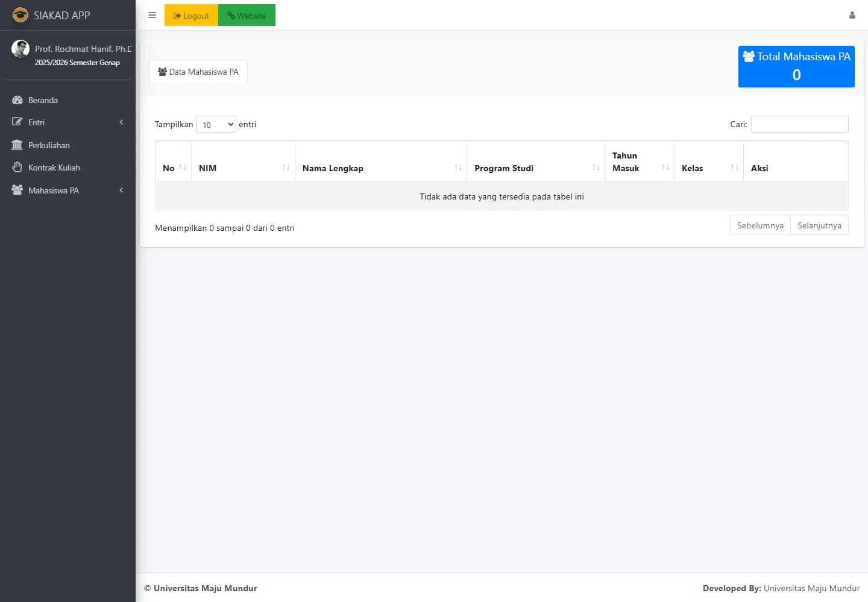Open the Tampilkan entries dropdown
The height and width of the screenshot is (602, 868).
[216, 125]
